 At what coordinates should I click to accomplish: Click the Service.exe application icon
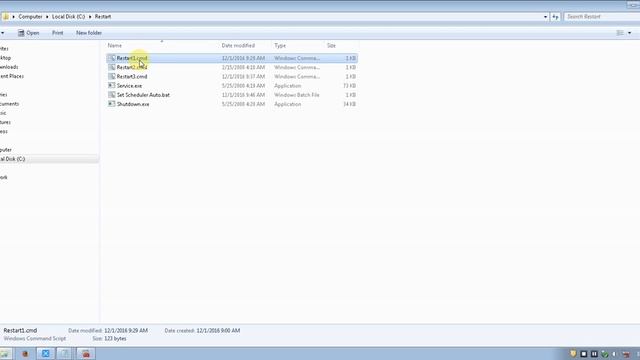(111, 85)
